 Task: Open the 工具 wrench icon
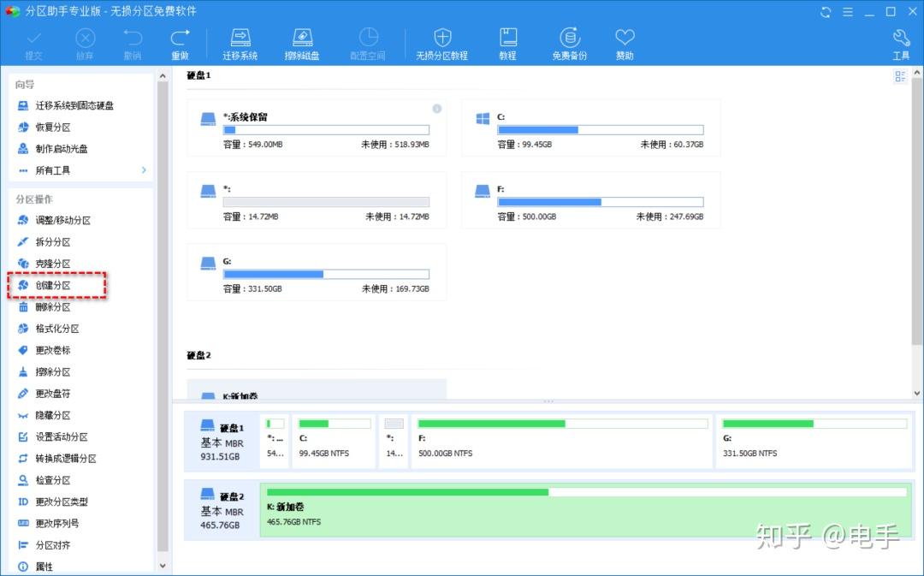click(901, 44)
